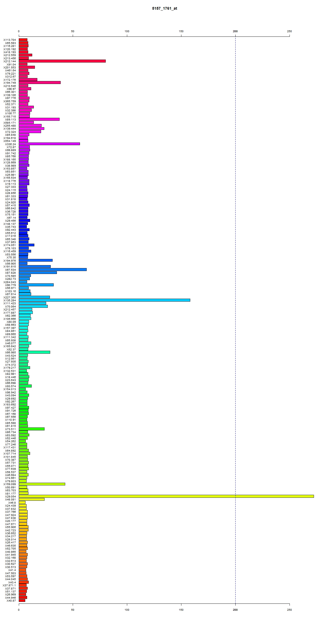Click the bar for X87.828

38,273
